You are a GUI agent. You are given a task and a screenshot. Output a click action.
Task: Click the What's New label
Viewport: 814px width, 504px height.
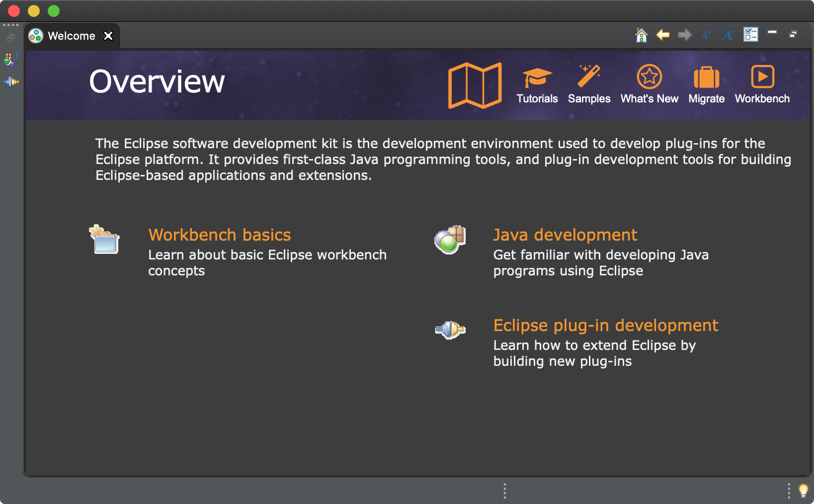click(x=650, y=98)
